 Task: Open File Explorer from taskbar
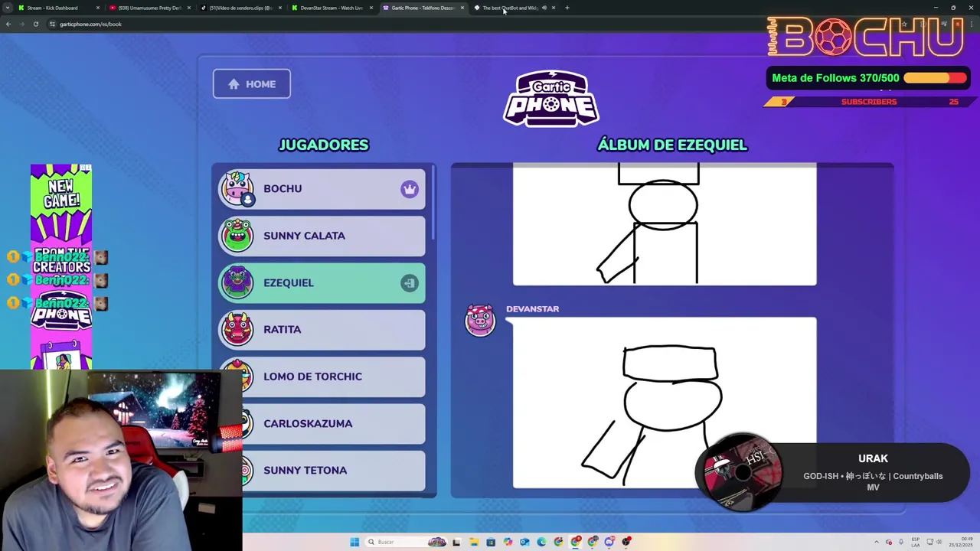(x=474, y=542)
